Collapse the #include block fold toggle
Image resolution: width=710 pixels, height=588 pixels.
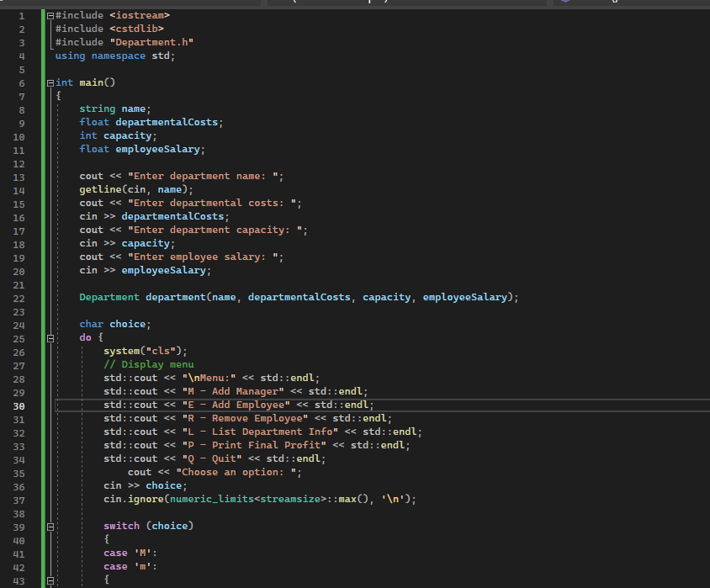point(50,16)
